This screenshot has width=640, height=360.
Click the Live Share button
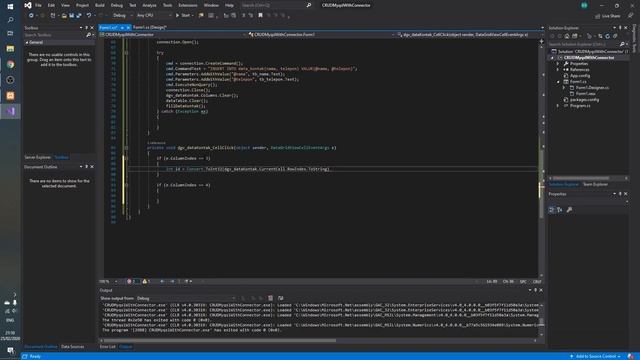coord(607,16)
